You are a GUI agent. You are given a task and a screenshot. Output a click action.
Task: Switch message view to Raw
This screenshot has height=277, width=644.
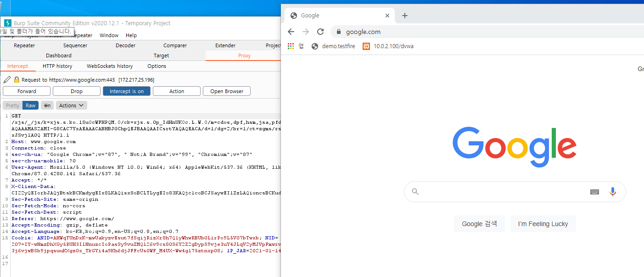[x=31, y=105]
